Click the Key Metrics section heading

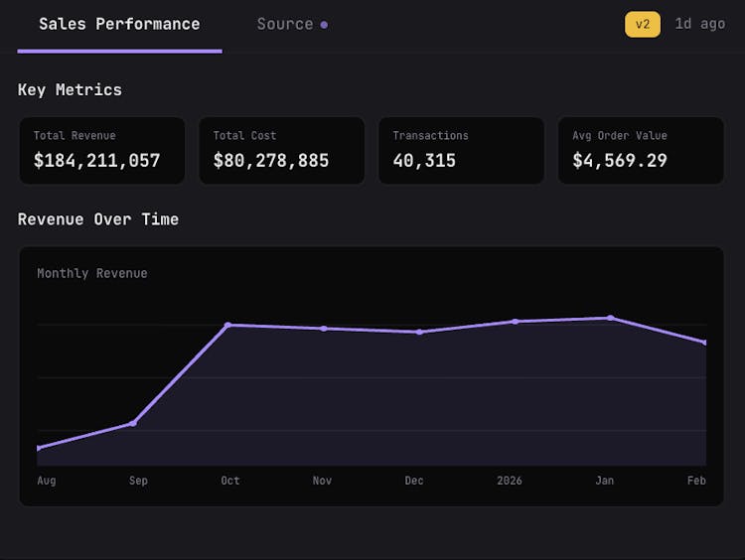point(70,89)
